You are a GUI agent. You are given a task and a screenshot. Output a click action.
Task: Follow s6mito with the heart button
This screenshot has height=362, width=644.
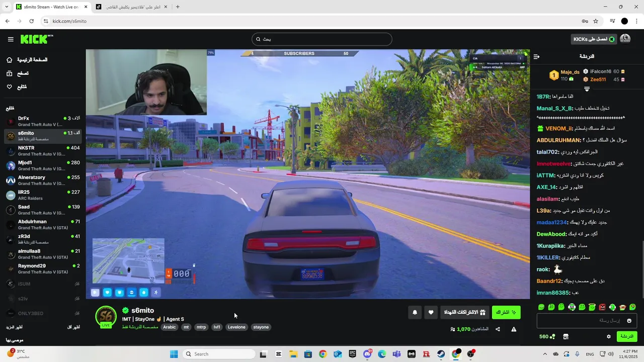tap(431, 312)
